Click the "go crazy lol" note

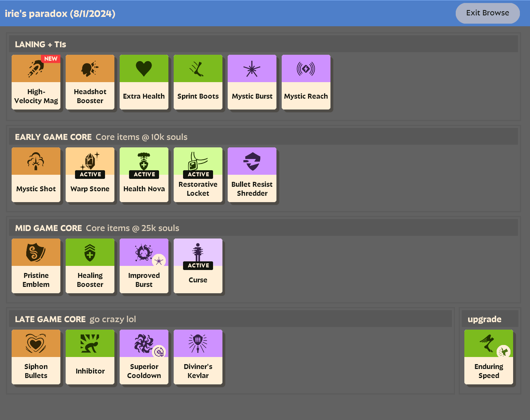[113, 319]
